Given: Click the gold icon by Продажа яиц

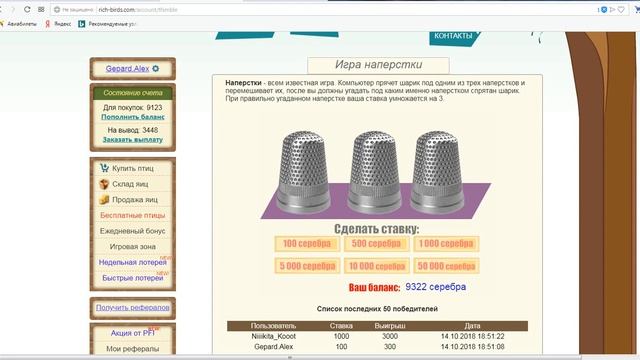Looking at the screenshot, I should coord(104,200).
